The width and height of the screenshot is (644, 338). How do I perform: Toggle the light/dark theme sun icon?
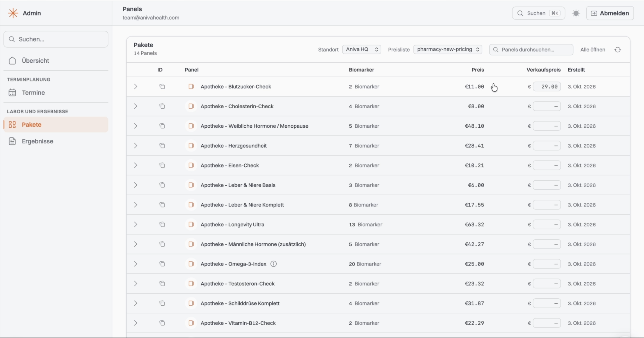(x=576, y=13)
